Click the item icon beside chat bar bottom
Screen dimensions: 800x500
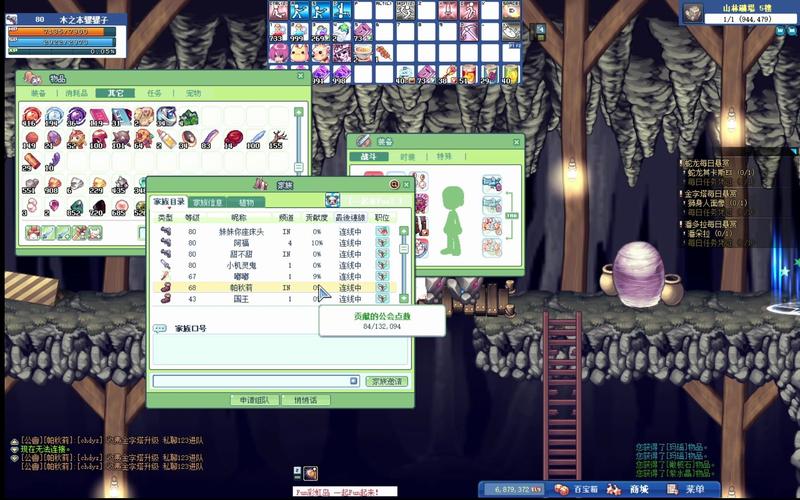pyautogui.click(x=311, y=473)
